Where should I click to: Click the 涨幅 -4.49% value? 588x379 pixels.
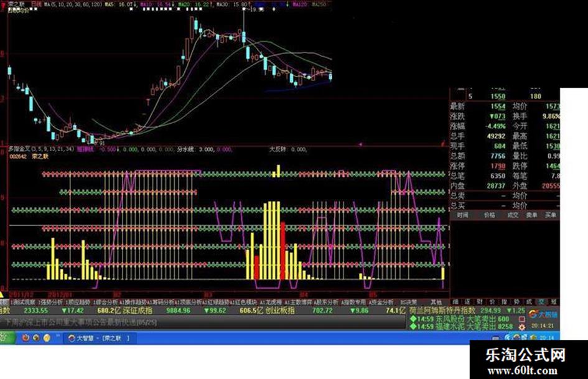tap(496, 126)
